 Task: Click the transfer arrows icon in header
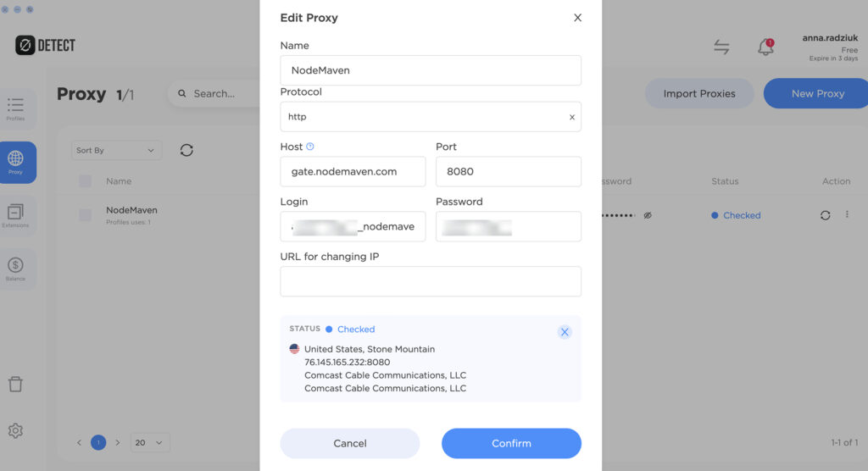[x=721, y=47]
